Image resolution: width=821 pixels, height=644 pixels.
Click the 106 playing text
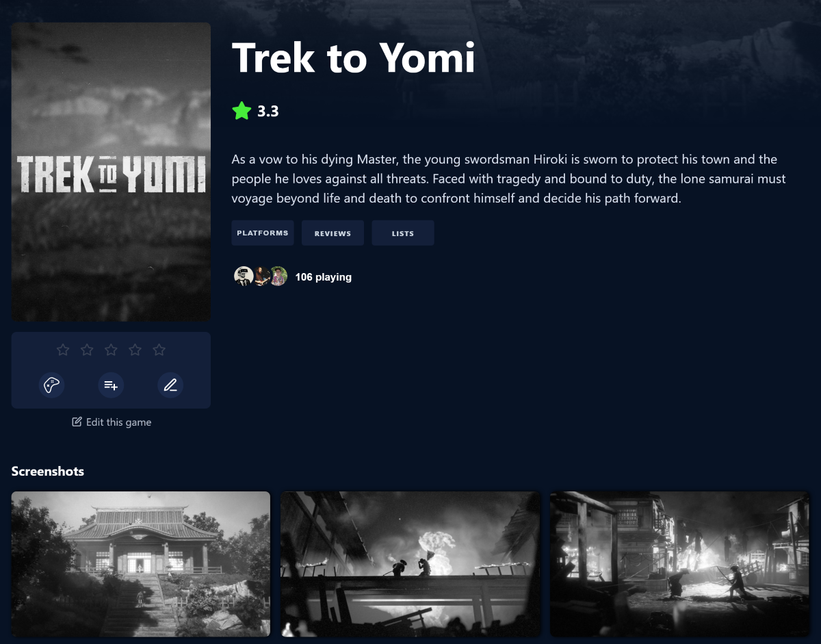click(324, 277)
